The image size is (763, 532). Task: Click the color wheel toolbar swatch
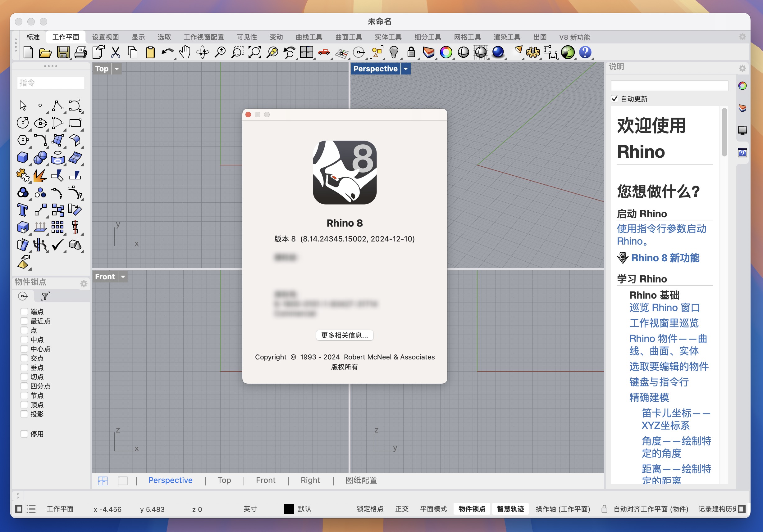tap(446, 52)
